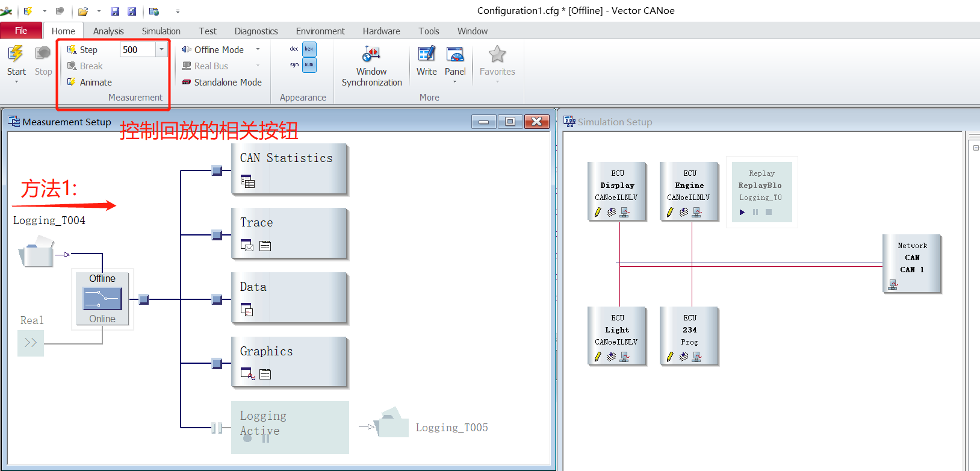Open Window Synchronization

click(x=371, y=66)
